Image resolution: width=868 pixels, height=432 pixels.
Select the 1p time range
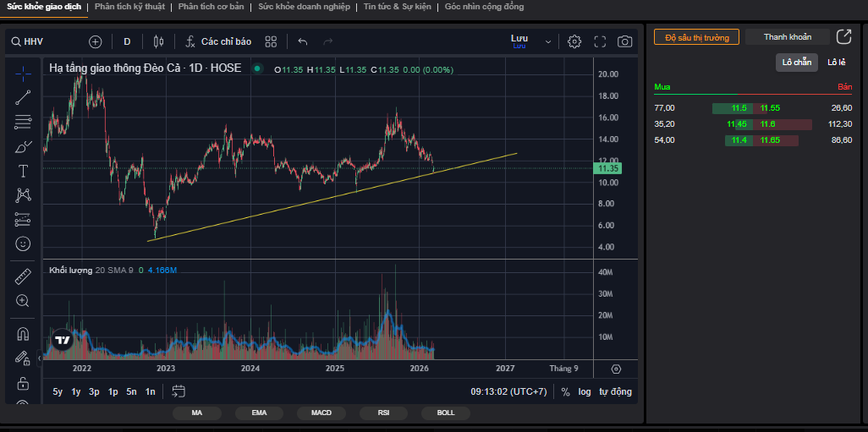(113, 391)
